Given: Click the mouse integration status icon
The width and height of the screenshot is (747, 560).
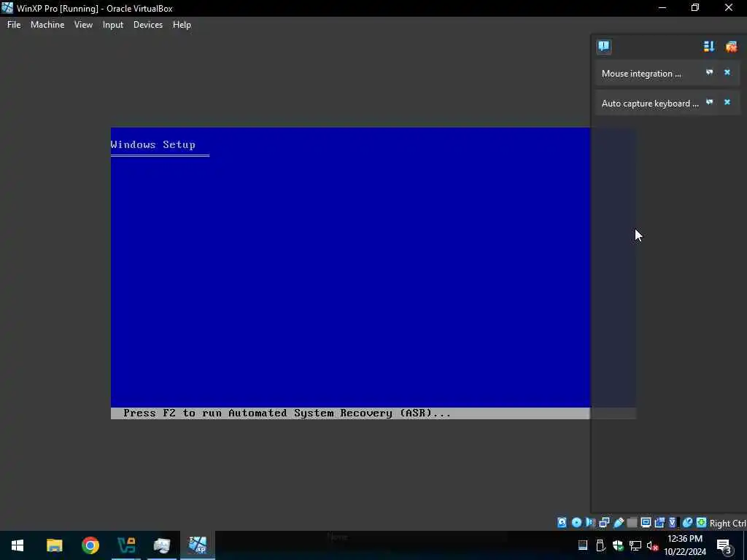Looking at the screenshot, I should [x=687, y=523].
